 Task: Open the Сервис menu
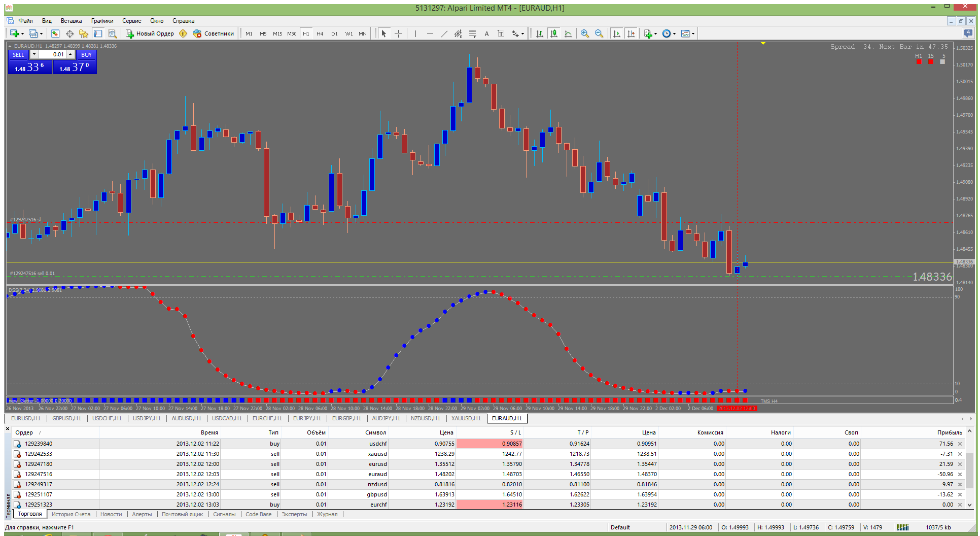[x=131, y=21]
